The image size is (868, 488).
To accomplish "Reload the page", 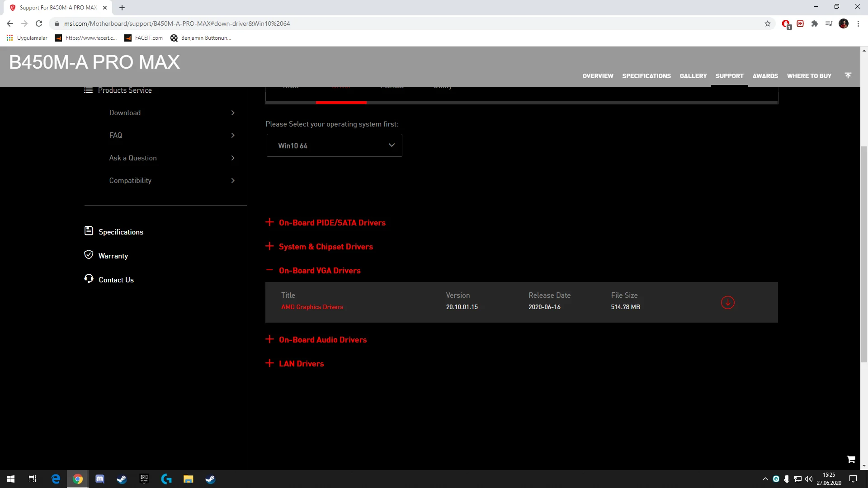I will [39, 23].
